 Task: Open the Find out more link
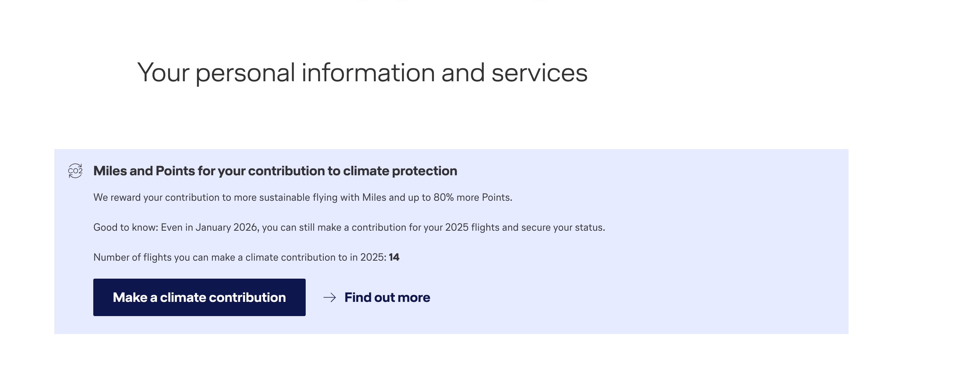click(x=387, y=297)
